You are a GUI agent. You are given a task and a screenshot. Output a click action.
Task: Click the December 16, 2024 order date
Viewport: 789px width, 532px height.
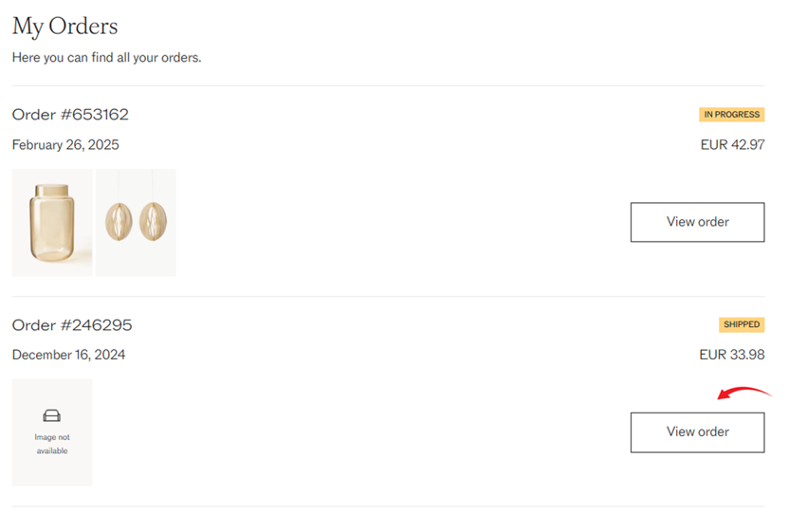pyautogui.click(x=68, y=355)
